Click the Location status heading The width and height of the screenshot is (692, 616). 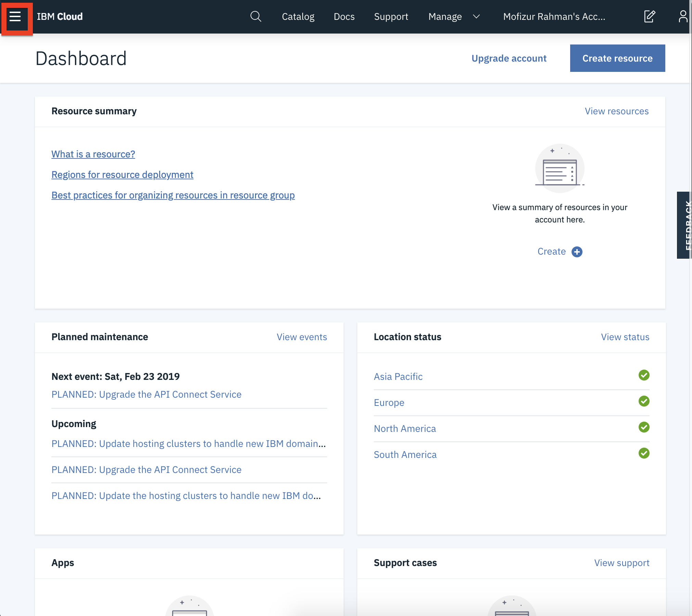click(408, 337)
